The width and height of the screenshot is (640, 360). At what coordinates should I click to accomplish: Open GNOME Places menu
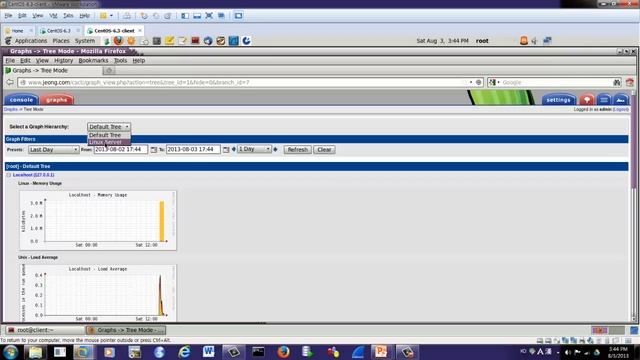click(x=61, y=41)
